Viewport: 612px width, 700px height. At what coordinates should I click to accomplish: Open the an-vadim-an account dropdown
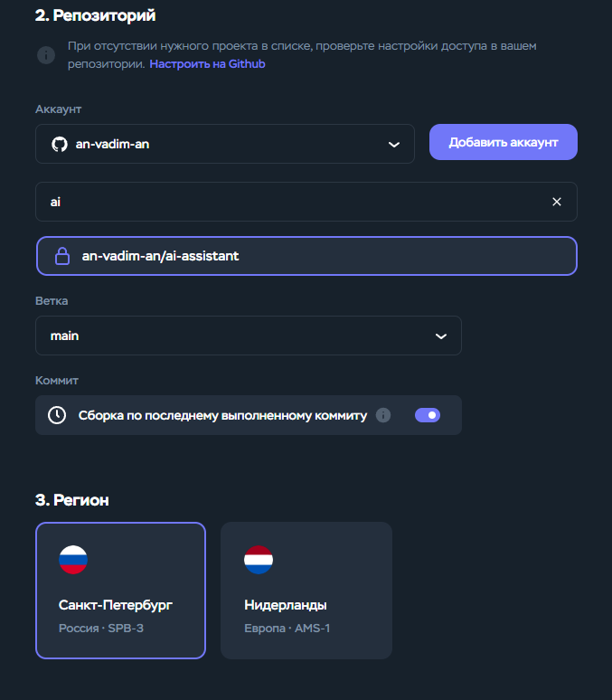pos(225,144)
